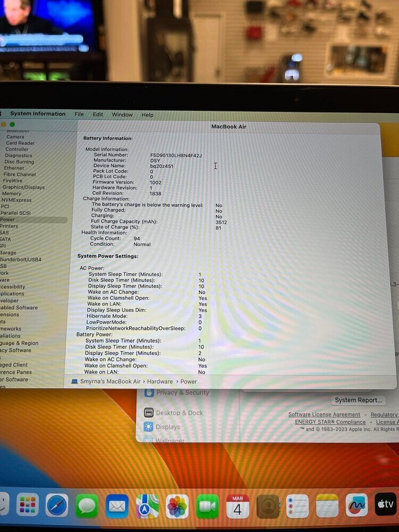The height and width of the screenshot is (532, 399).
Task: Click the Condition value Normal
Action: click(x=142, y=244)
